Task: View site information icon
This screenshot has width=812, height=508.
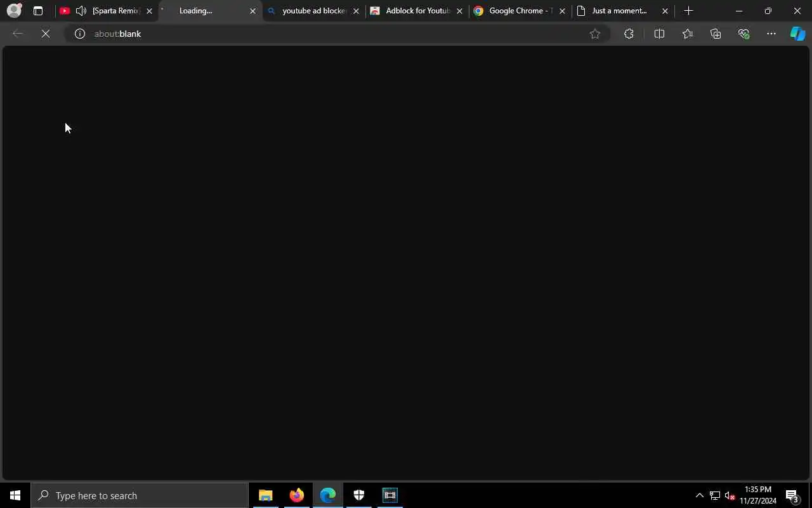Action: pyautogui.click(x=80, y=34)
